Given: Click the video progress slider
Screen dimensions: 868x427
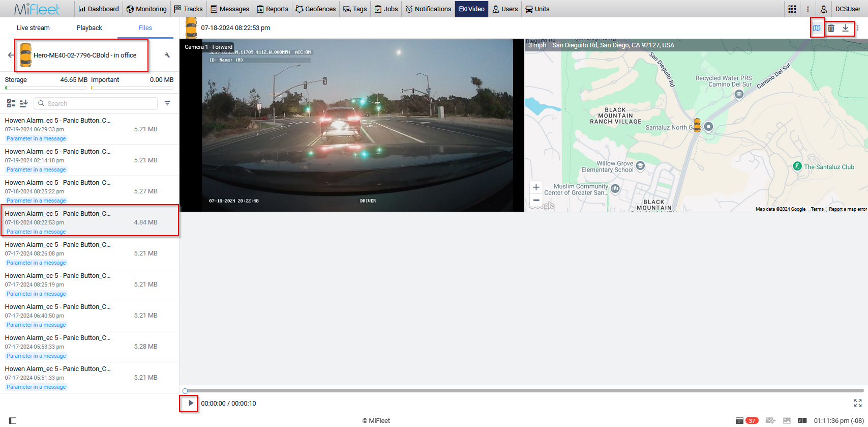Looking at the screenshot, I should point(524,391).
